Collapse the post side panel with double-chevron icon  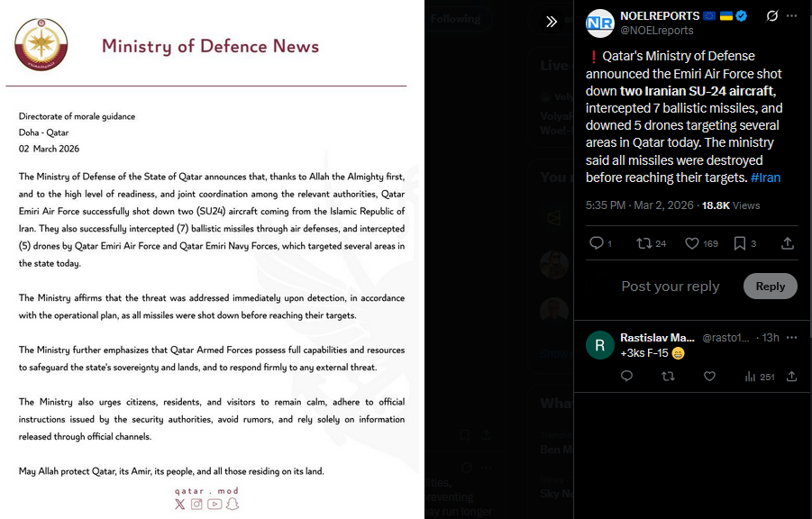point(552,22)
